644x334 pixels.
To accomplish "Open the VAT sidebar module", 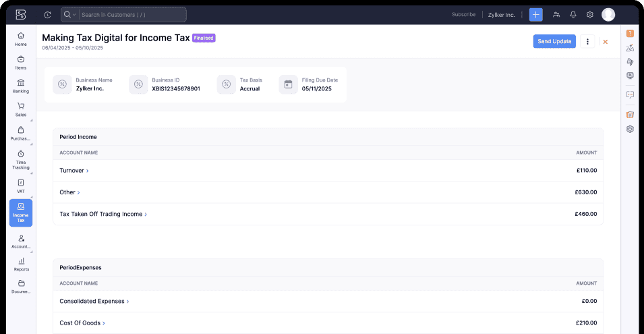I will click(21, 186).
